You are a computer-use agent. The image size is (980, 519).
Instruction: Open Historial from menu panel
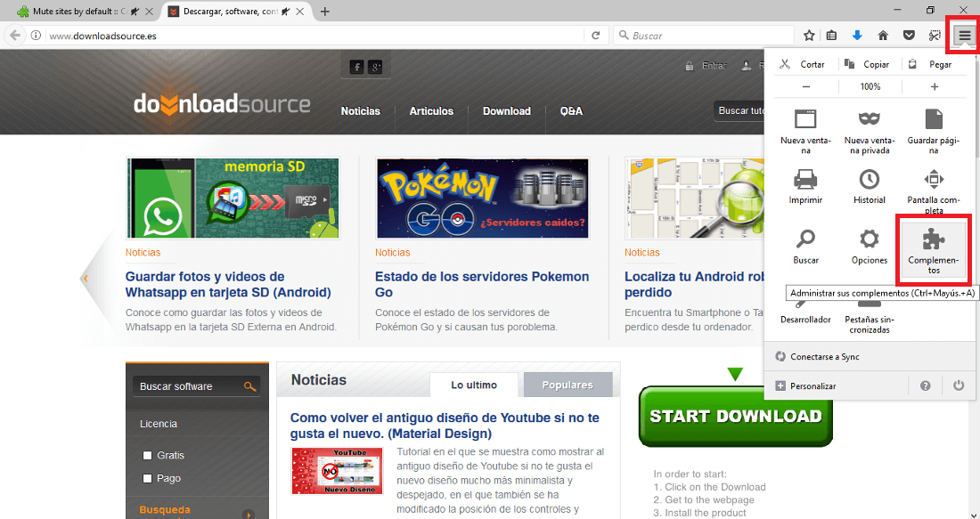[870, 187]
